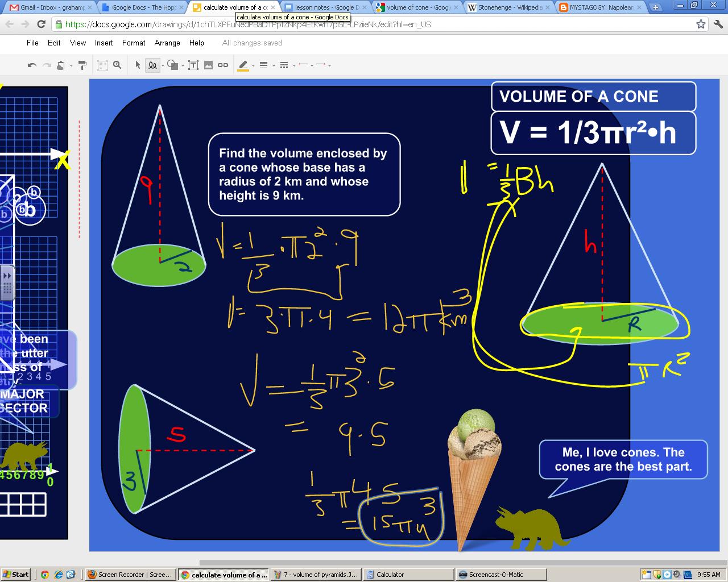Click the greyed-out Redo arrow
The width and height of the screenshot is (728, 582).
coord(47,65)
